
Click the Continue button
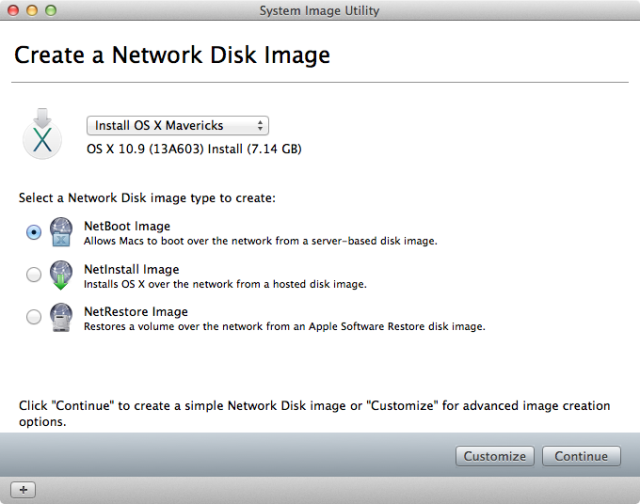point(581,456)
